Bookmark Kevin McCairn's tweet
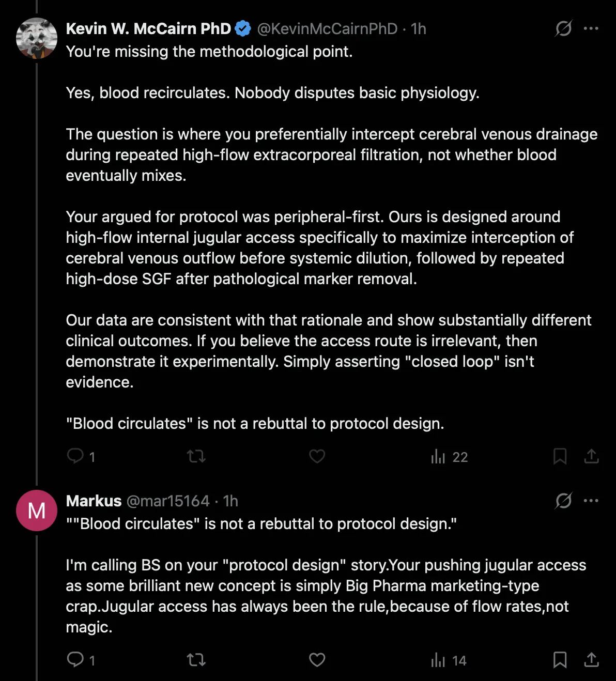This screenshot has width=616, height=681. (560, 456)
